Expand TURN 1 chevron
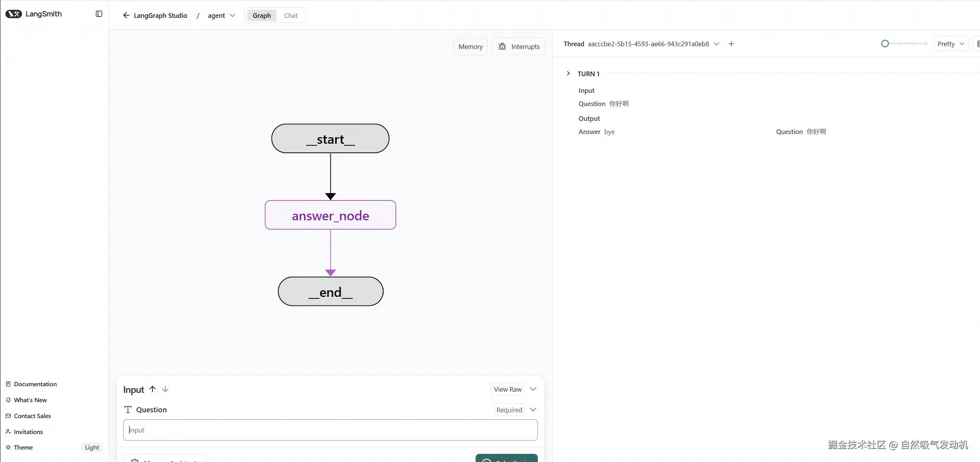The width and height of the screenshot is (980, 462). [x=568, y=73]
